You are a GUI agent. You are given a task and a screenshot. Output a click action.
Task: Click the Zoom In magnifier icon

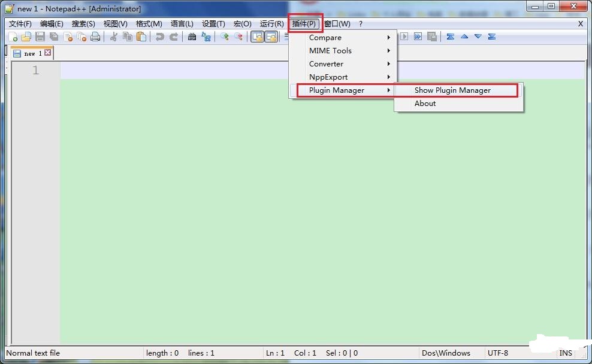pos(225,37)
